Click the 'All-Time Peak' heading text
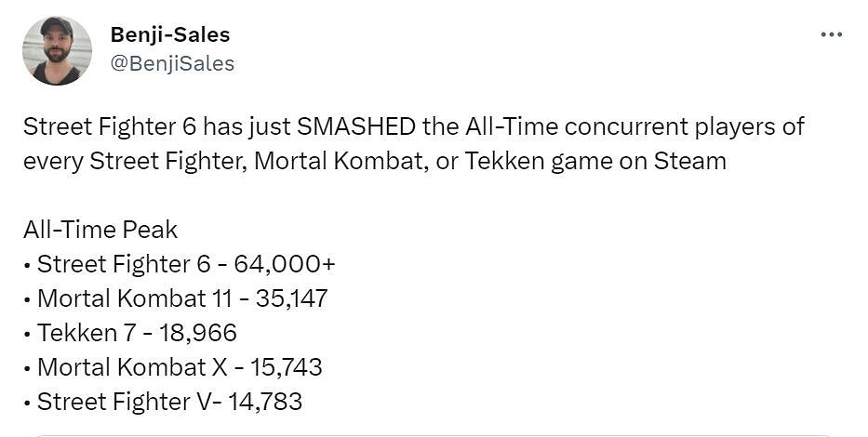The width and height of the screenshot is (868, 437). point(100,230)
